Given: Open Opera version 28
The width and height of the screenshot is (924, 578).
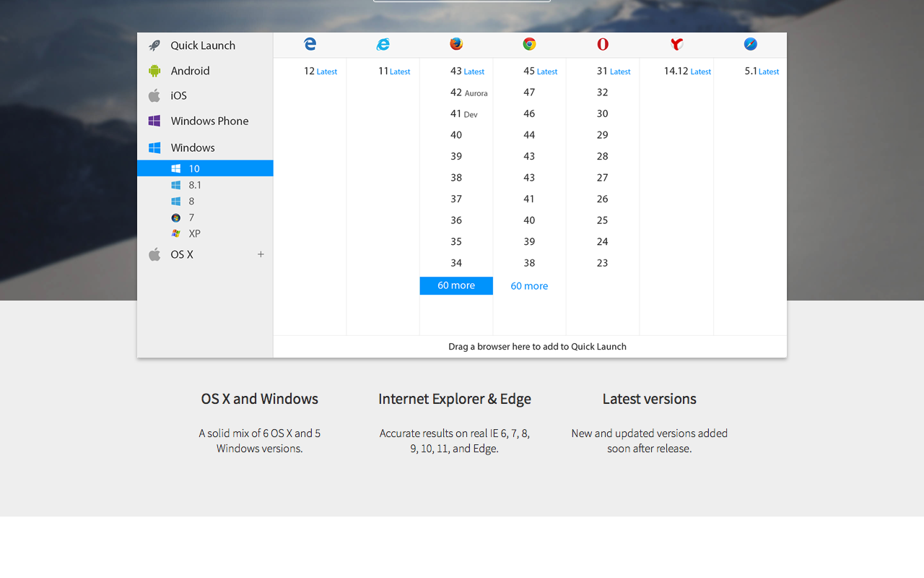Looking at the screenshot, I should tap(603, 156).
